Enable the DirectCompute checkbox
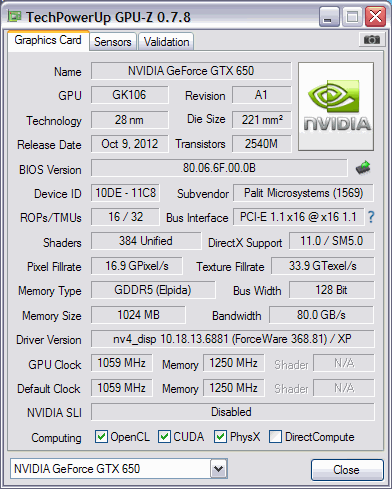The height and width of the screenshot is (489, 392). pyautogui.click(x=275, y=436)
